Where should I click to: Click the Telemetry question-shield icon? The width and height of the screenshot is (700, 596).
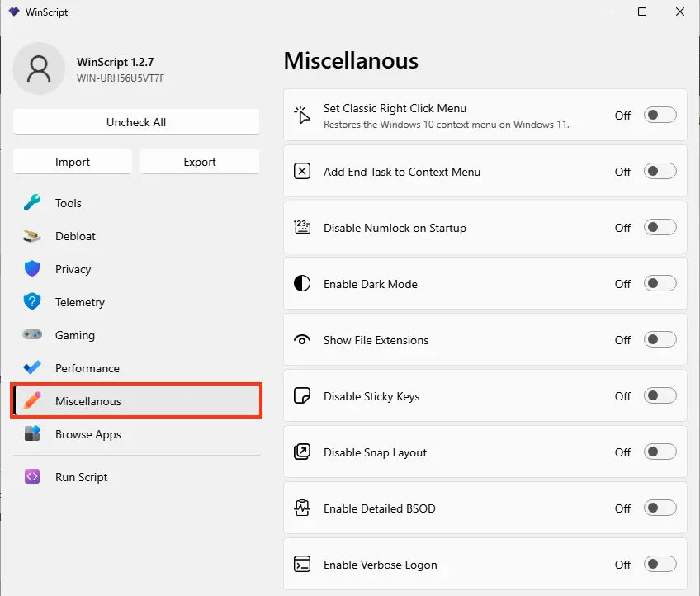point(32,302)
